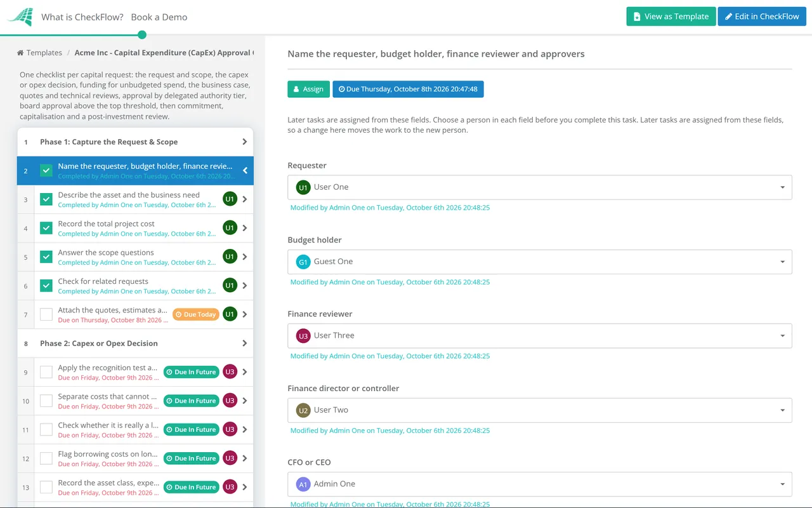Open 'What is CheckFlow?' nav link

[x=82, y=17]
